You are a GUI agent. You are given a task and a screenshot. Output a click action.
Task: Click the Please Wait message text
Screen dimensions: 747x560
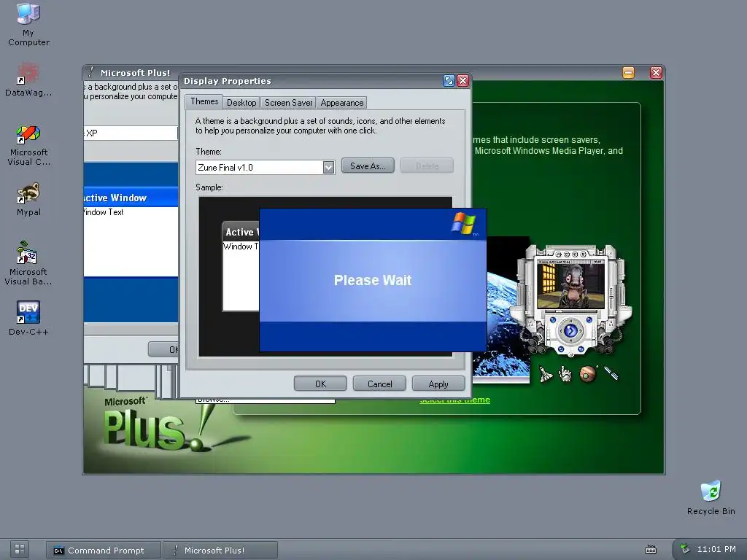[373, 280]
